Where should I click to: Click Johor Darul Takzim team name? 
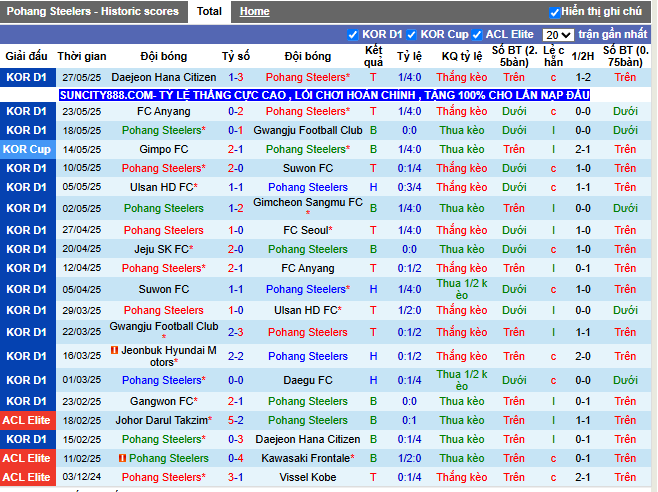[x=164, y=420]
